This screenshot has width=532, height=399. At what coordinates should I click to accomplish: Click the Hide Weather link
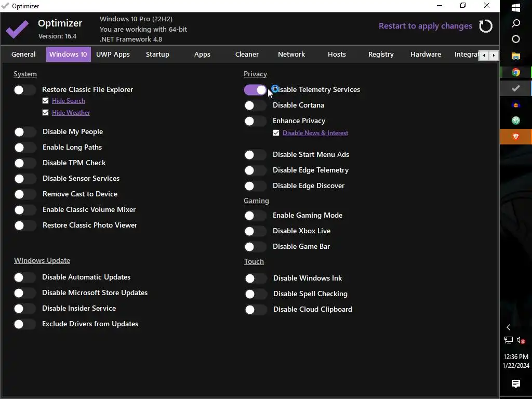[71, 113]
